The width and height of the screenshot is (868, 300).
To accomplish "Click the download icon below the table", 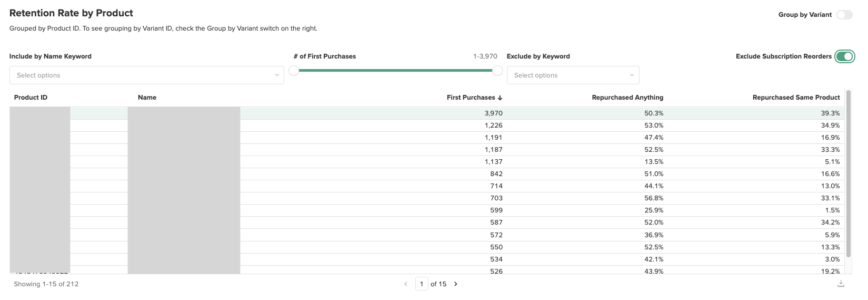I will pos(841,284).
